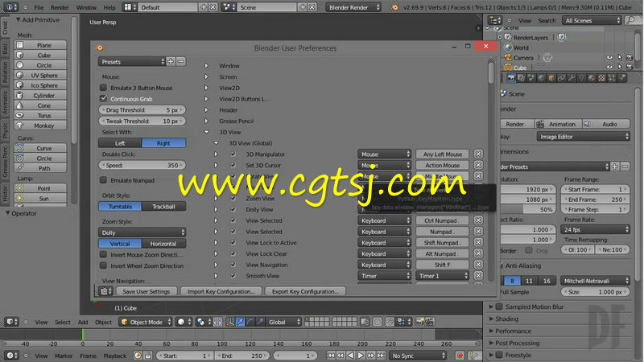
Task: Disable Continuous Grab checkbox
Action: pos(104,98)
